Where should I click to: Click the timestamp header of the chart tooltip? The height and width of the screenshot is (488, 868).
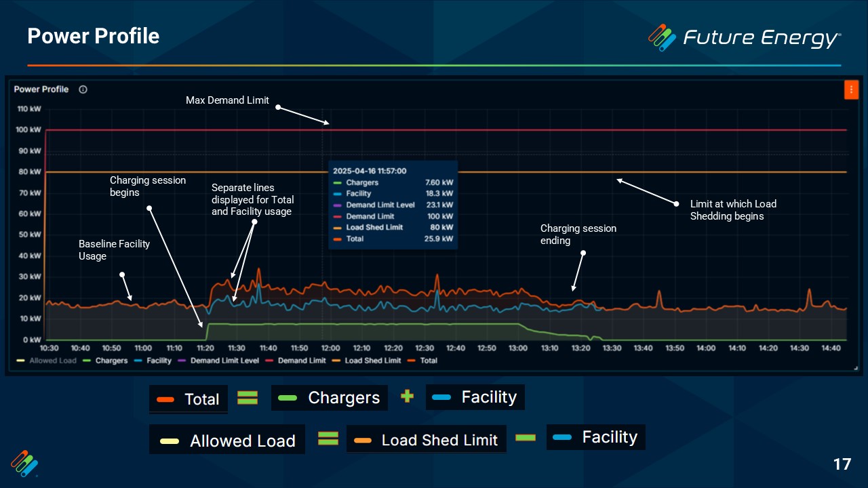coord(370,171)
